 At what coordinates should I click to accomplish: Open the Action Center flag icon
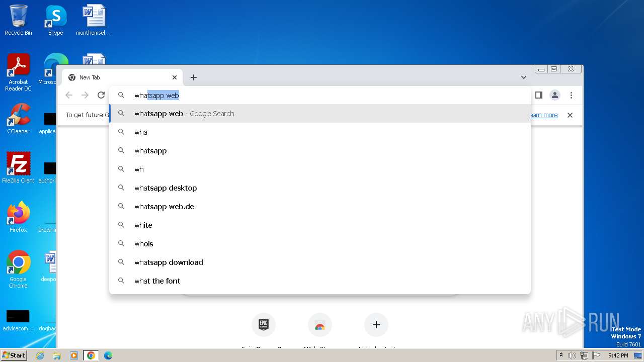(596, 355)
